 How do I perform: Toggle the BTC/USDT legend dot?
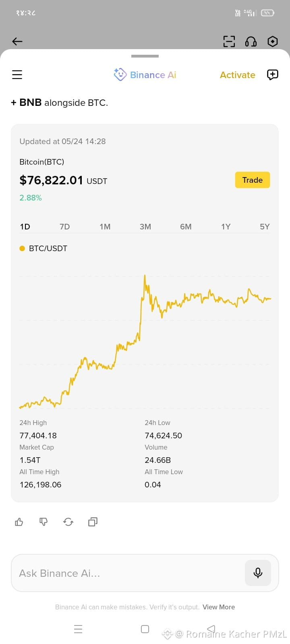coord(22,248)
